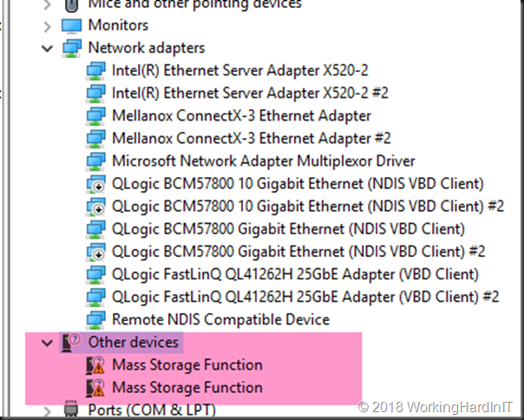Image resolution: width=524 pixels, height=420 pixels.
Task: Click first Mass Storage Function warning icon
Action: (x=95, y=365)
